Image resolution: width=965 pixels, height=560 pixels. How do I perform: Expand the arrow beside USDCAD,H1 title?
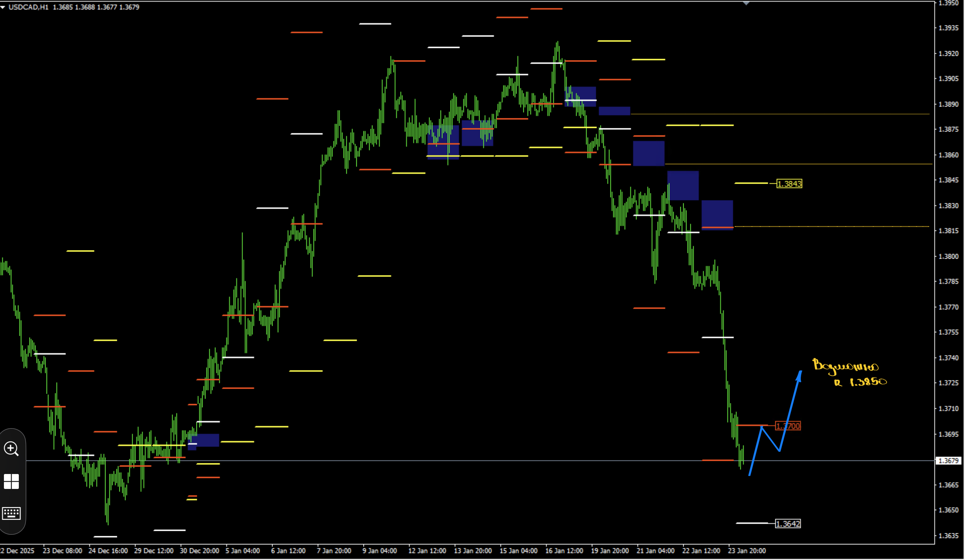coord(3,7)
